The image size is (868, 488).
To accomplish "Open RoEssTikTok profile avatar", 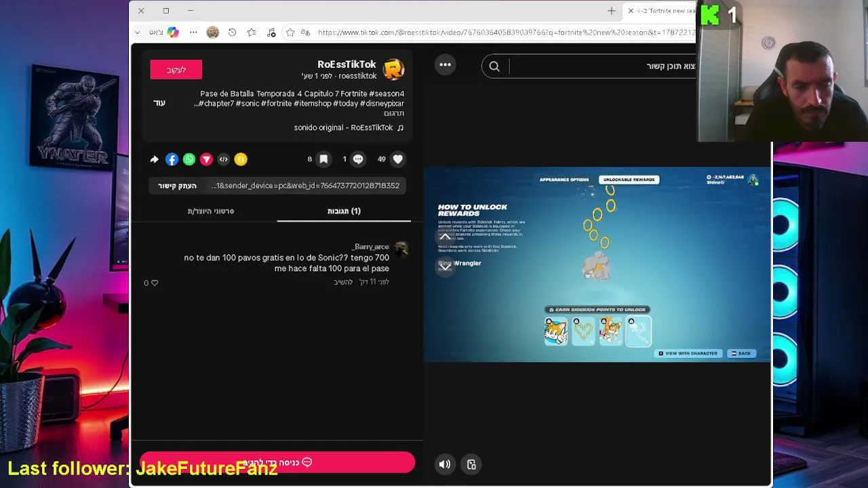I will coord(393,69).
